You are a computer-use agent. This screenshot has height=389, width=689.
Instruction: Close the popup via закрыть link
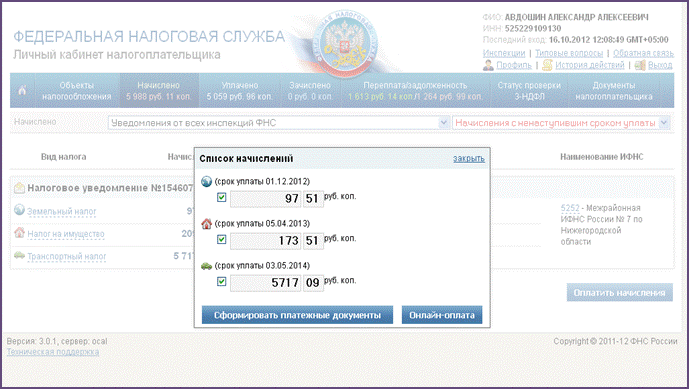[469, 158]
